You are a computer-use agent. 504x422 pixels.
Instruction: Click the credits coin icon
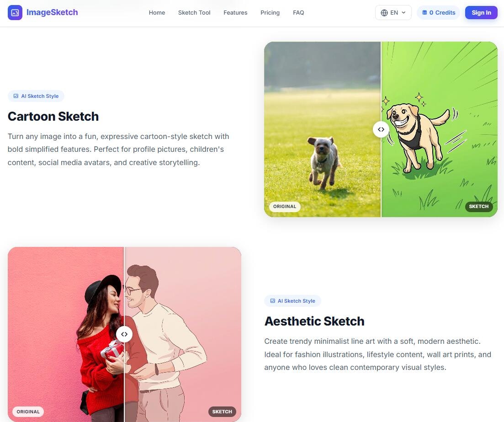click(424, 13)
